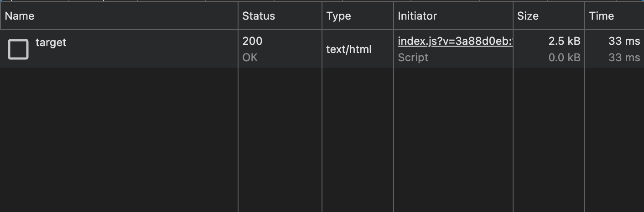Click empty Name column area below target
Image resolution: width=644 pixels, height=212 pixels.
point(119,137)
